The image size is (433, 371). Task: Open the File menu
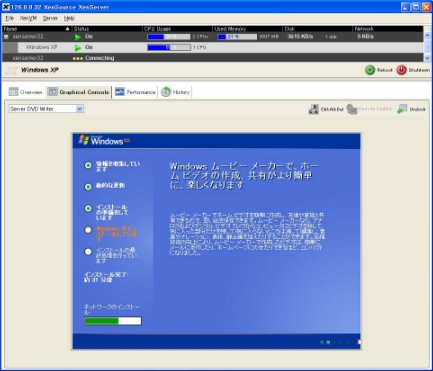coord(10,18)
